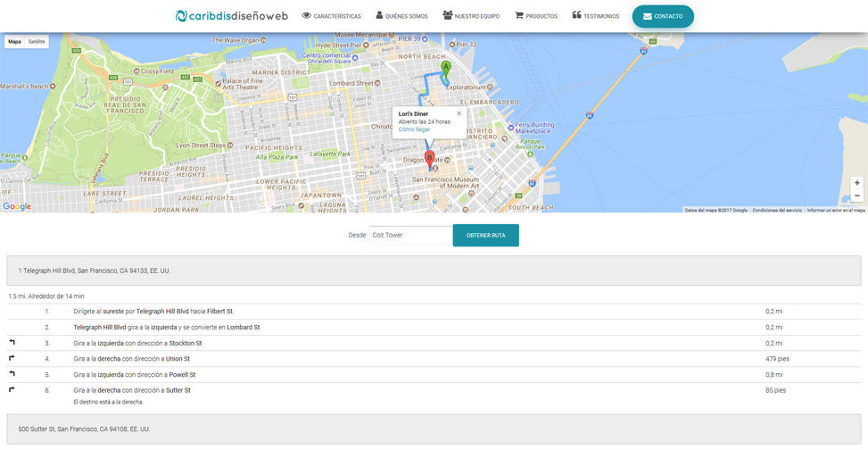Open the Características menu item
Image resolution: width=868 pixels, height=450 pixels.
(331, 16)
